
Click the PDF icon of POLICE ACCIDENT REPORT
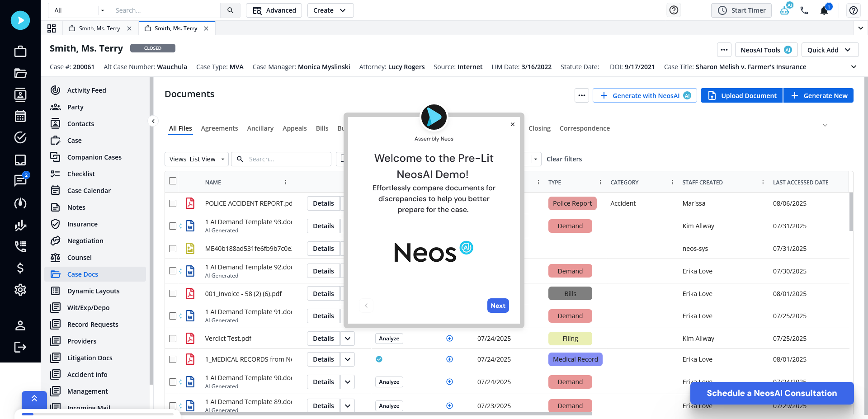coord(190,203)
